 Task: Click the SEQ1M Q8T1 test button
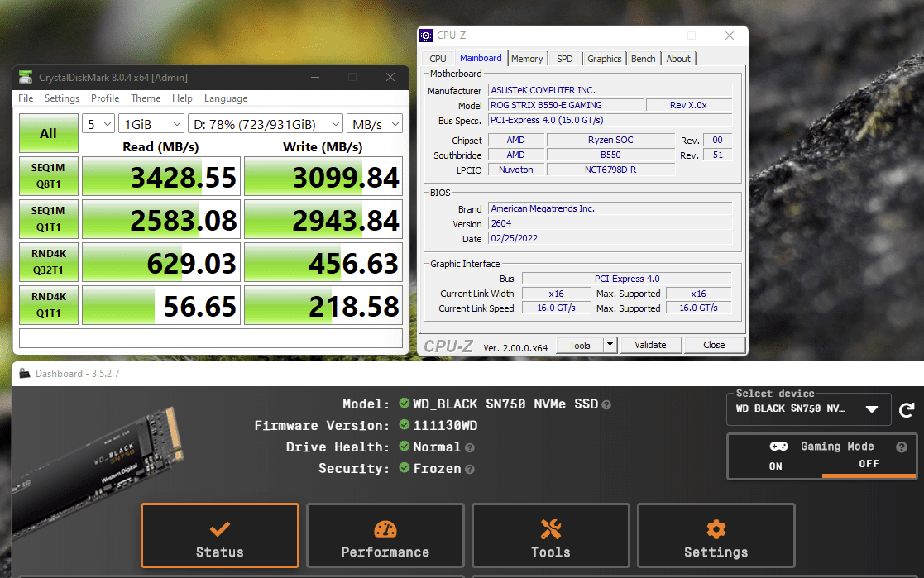pyautogui.click(x=48, y=176)
